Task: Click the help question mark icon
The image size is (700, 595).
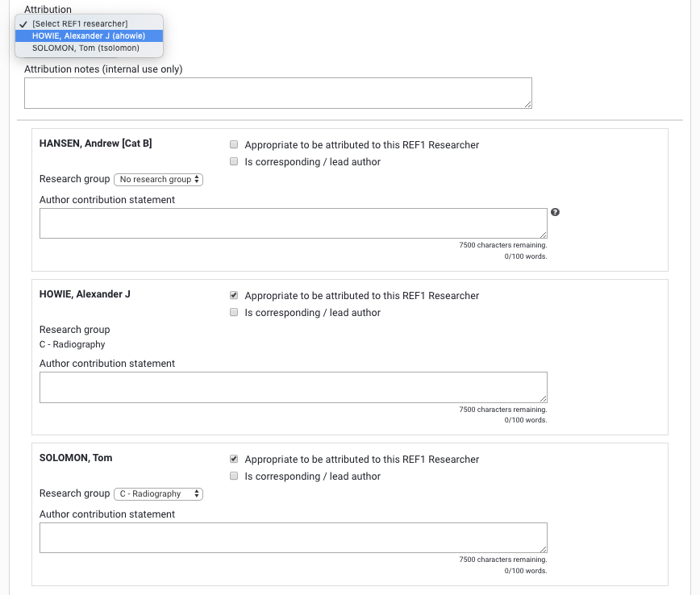Action: pyautogui.click(x=555, y=213)
